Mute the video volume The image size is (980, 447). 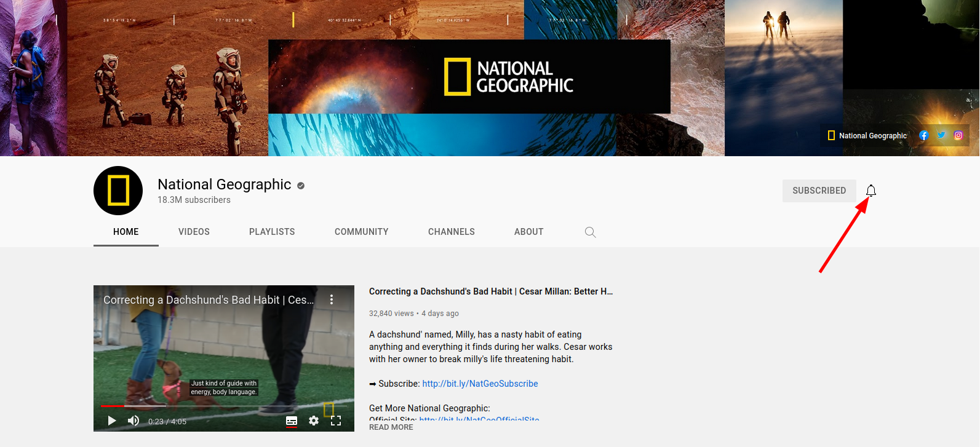(x=133, y=421)
